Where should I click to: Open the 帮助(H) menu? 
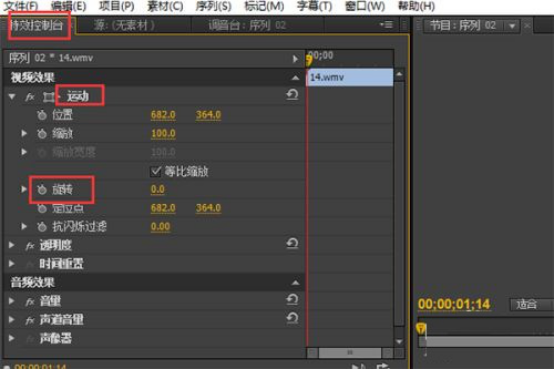(x=416, y=6)
